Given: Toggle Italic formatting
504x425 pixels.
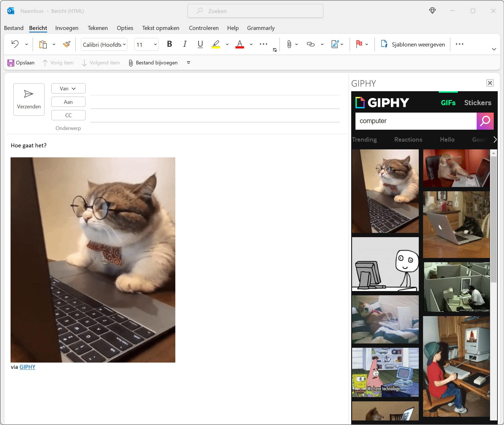Looking at the screenshot, I should [185, 44].
